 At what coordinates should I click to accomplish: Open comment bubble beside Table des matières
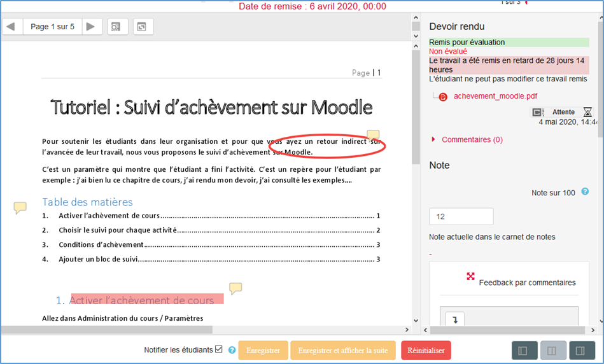click(x=20, y=207)
